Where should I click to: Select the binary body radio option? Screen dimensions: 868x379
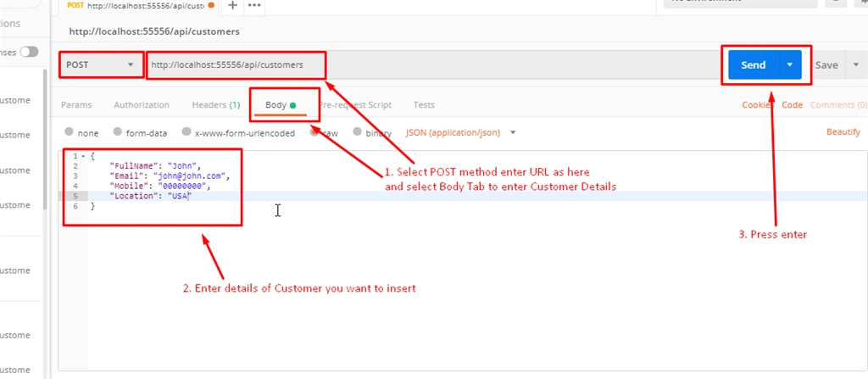tap(357, 132)
